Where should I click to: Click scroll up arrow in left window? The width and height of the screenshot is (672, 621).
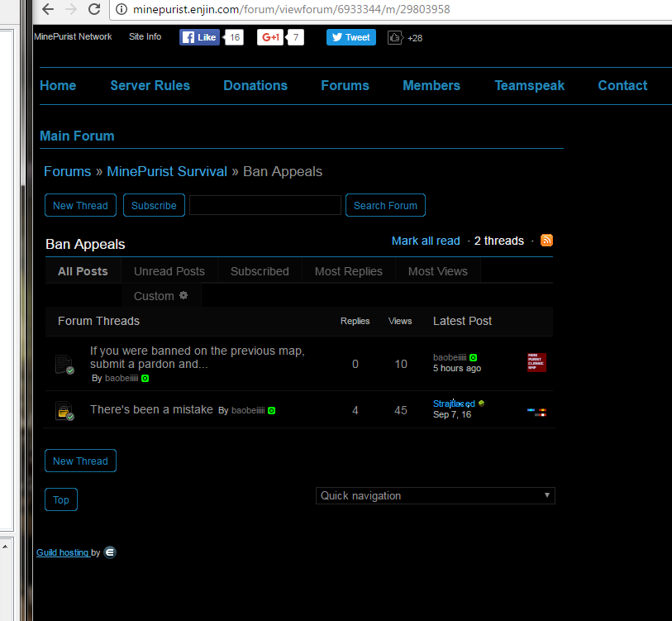pyautogui.click(x=5, y=547)
